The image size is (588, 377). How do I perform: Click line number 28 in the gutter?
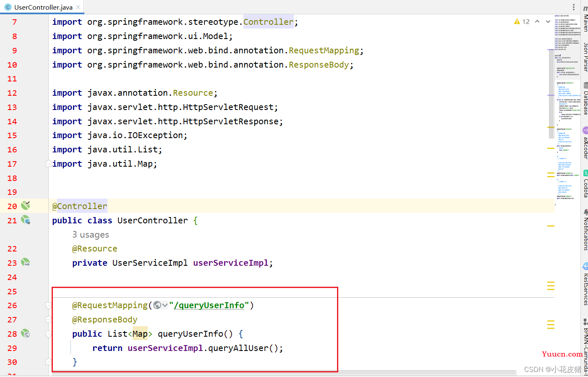click(12, 334)
